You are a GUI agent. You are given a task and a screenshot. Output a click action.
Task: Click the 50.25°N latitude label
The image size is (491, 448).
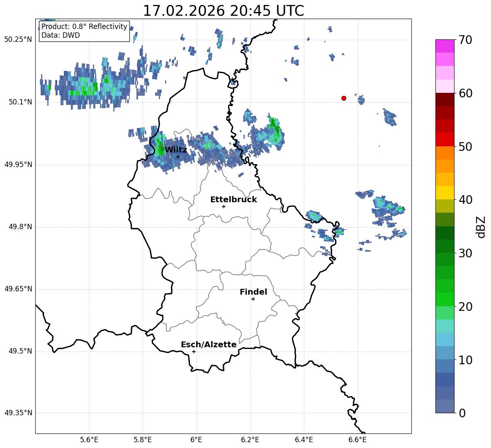[x=18, y=40]
